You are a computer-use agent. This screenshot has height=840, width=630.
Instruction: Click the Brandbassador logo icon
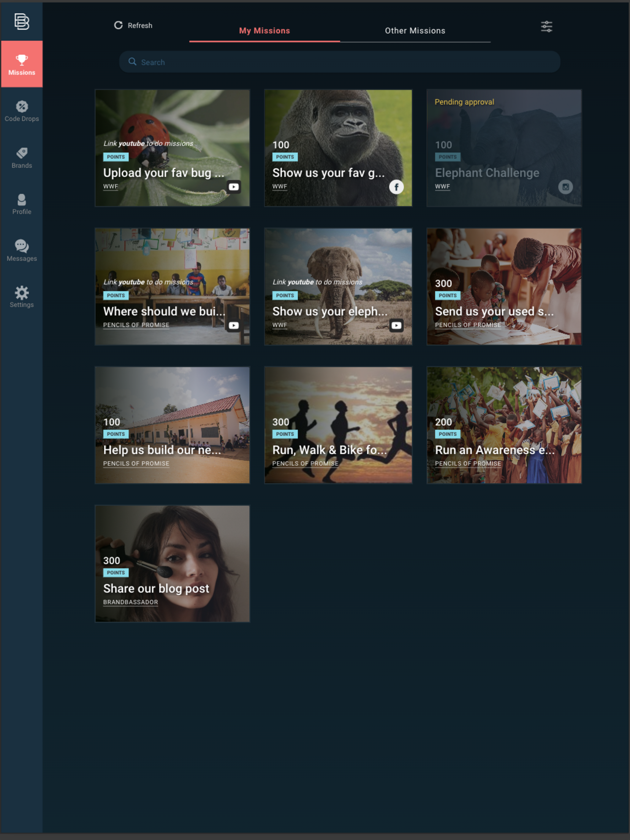pos(22,21)
